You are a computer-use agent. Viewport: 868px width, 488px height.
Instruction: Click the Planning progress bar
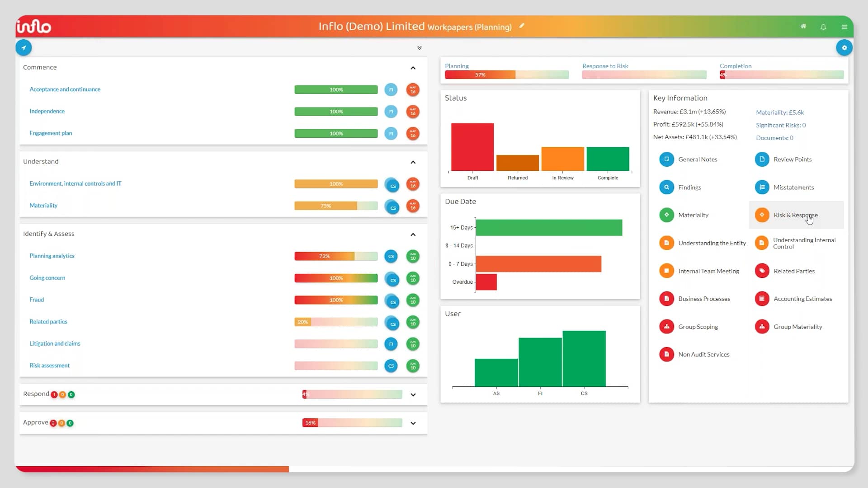[506, 75]
